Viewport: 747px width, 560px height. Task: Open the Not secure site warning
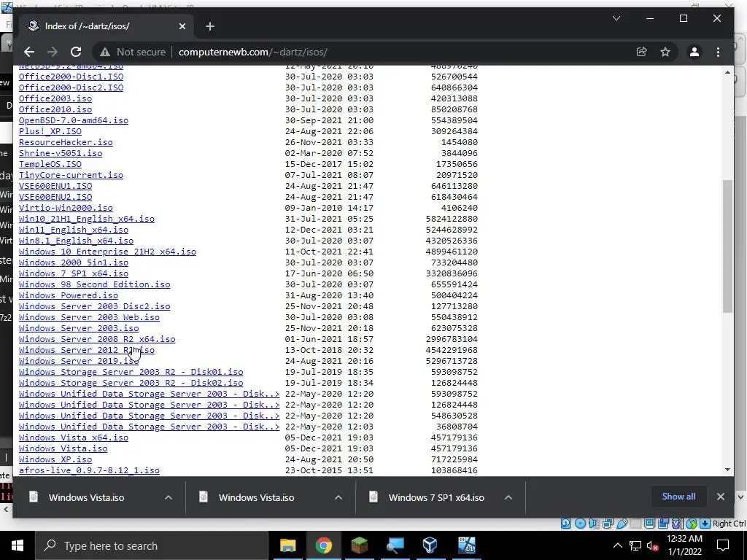(x=133, y=52)
